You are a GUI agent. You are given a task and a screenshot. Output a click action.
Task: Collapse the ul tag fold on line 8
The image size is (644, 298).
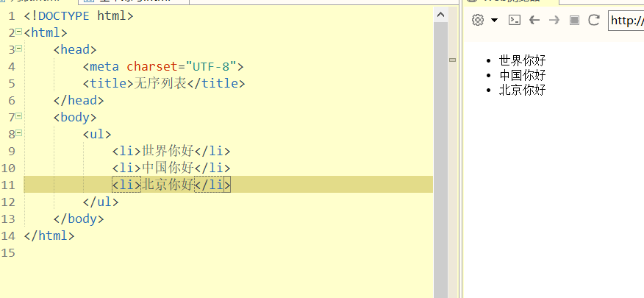(18, 133)
